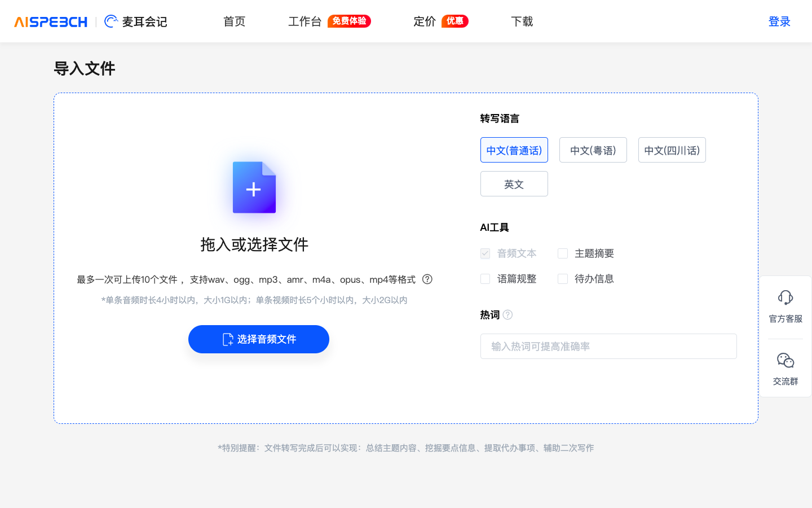Image resolution: width=812 pixels, height=508 pixels.
Task: Select 英文 transcription language
Action: click(514, 183)
